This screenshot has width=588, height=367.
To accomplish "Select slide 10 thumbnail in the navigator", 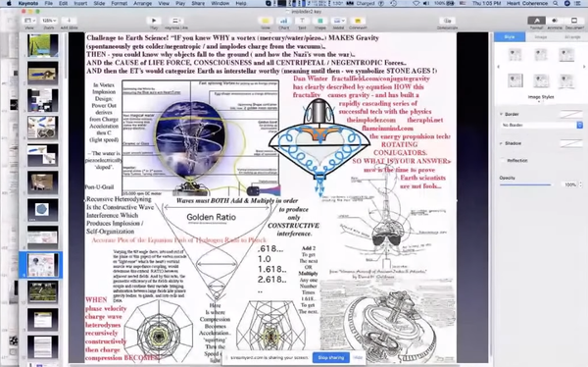I will point(43,291).
